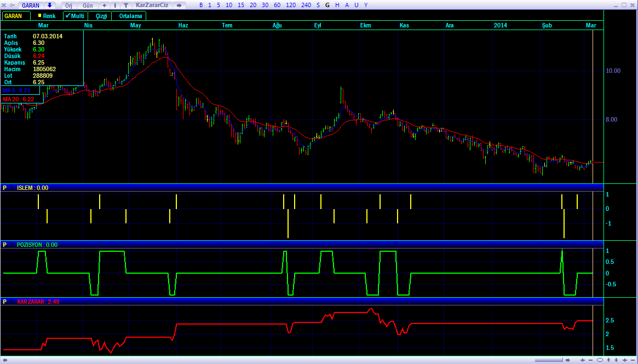Image resolution: width=638 pixels, height=364 pixels.
Task: Click the I cursor tool button
Action: [x=115, y=5]
